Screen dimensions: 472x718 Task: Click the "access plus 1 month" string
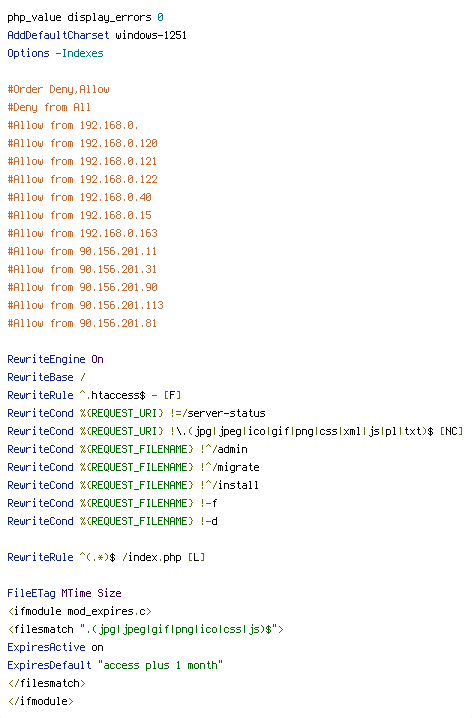pyautogui.click(x=161, y=665)
